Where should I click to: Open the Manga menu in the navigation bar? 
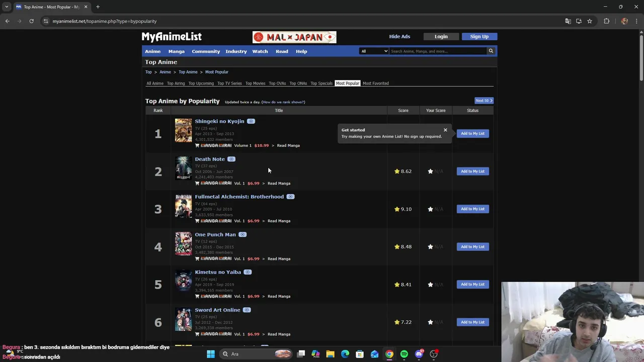(177, 51)
